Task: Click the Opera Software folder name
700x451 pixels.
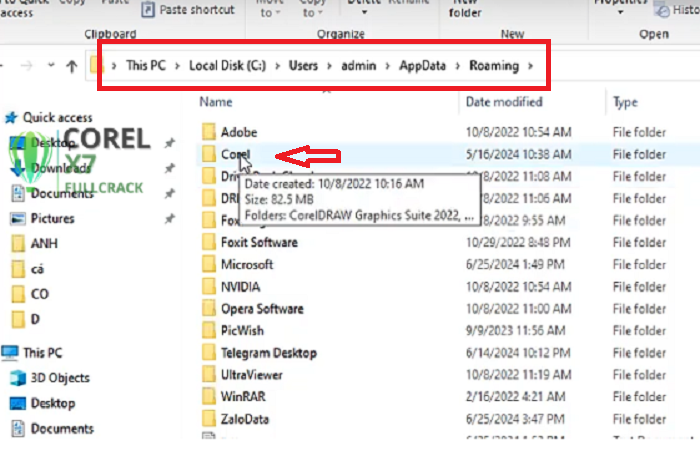Action: (x=262, y=309)
